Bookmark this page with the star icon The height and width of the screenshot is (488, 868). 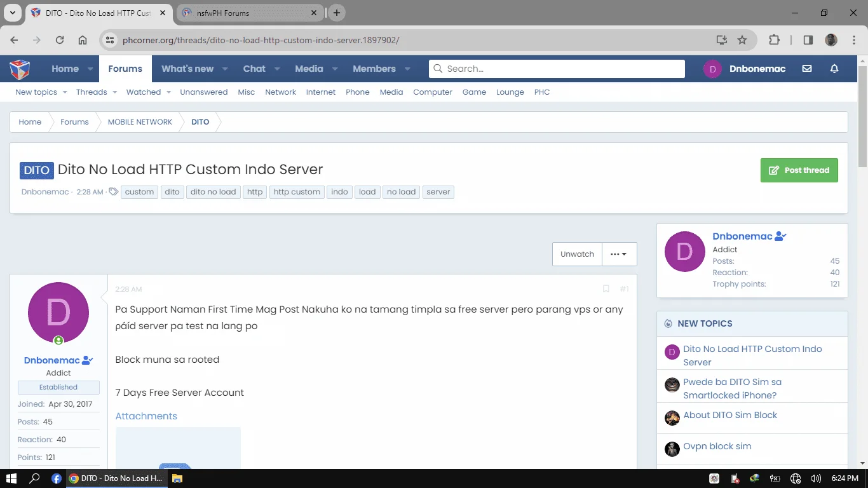(x=742, y=40)
